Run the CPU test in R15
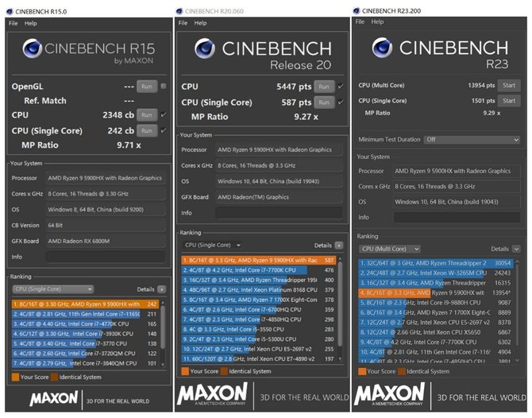The width and height of the screenshot is (532, 418). click(x=147, y=114)
